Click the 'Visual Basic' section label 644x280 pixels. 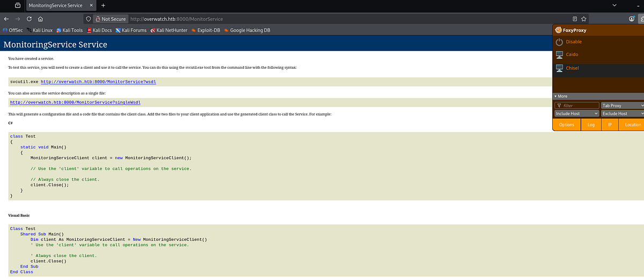coord(19,215)
